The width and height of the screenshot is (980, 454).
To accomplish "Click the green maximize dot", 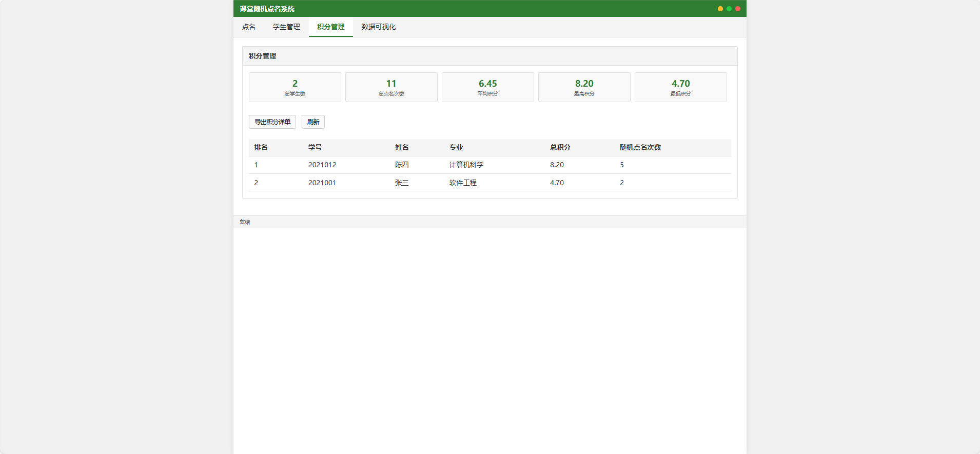I will (729, 9).
